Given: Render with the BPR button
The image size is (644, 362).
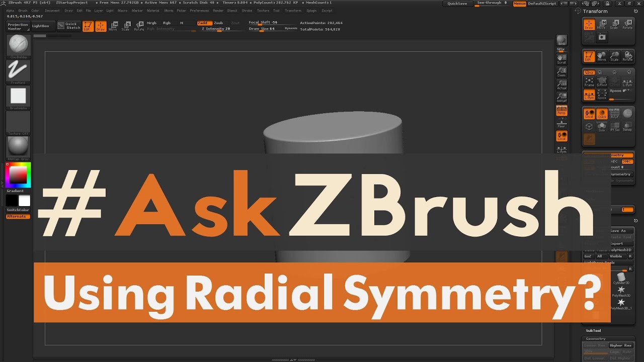Looking at the screenshot, I should point(562,41).
